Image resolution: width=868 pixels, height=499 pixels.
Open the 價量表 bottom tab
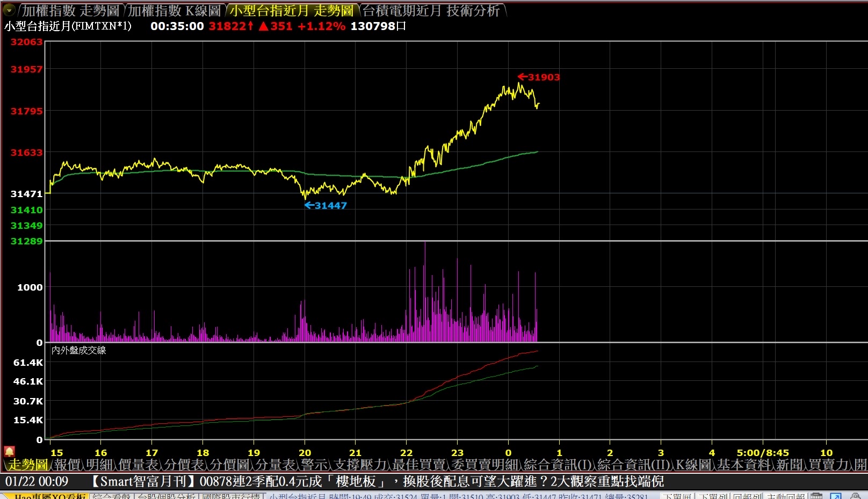coord(139,465)
